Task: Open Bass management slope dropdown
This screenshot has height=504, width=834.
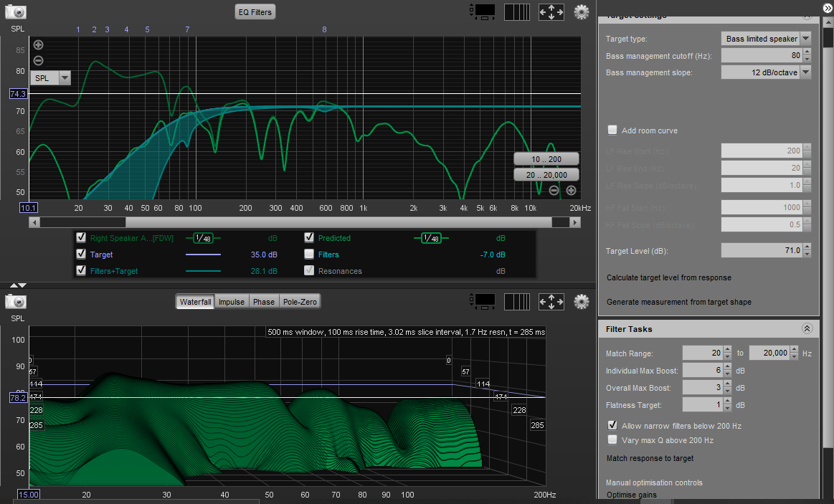Action: [806, 72]
